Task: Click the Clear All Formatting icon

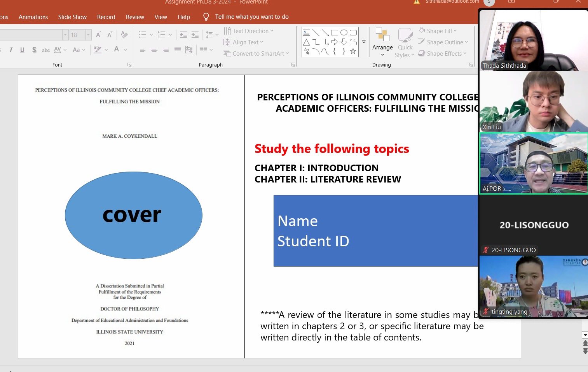Action: tap(124, 35)
